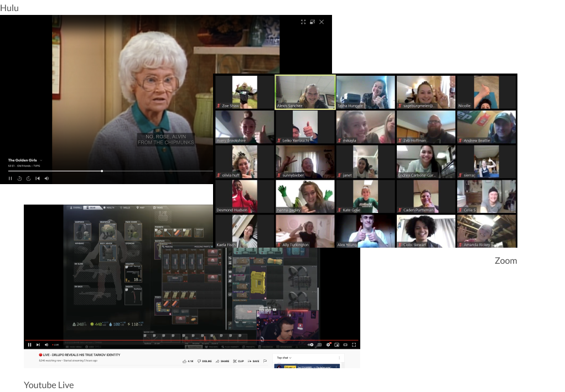
Task: Select Zeb Hoffman's video tile
Action: coord(426,127)
